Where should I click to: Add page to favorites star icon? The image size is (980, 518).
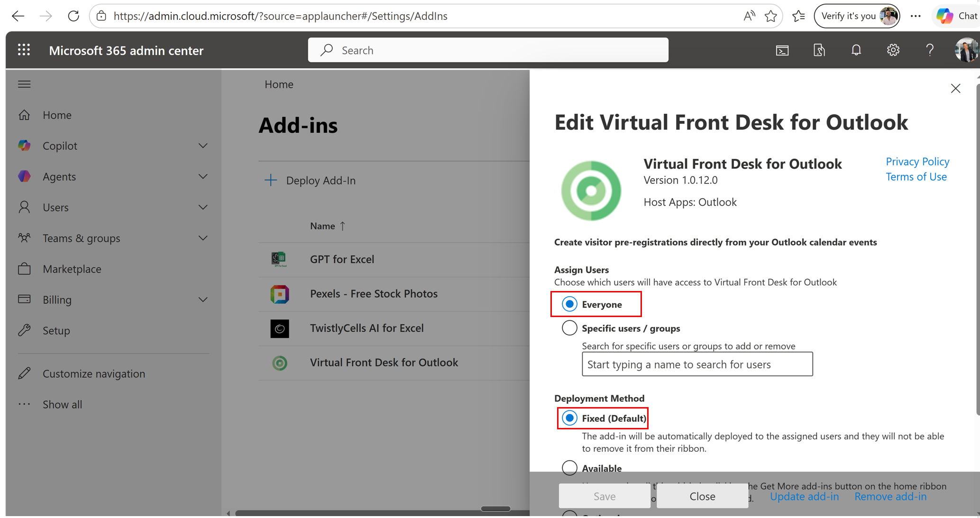[770, 16]
